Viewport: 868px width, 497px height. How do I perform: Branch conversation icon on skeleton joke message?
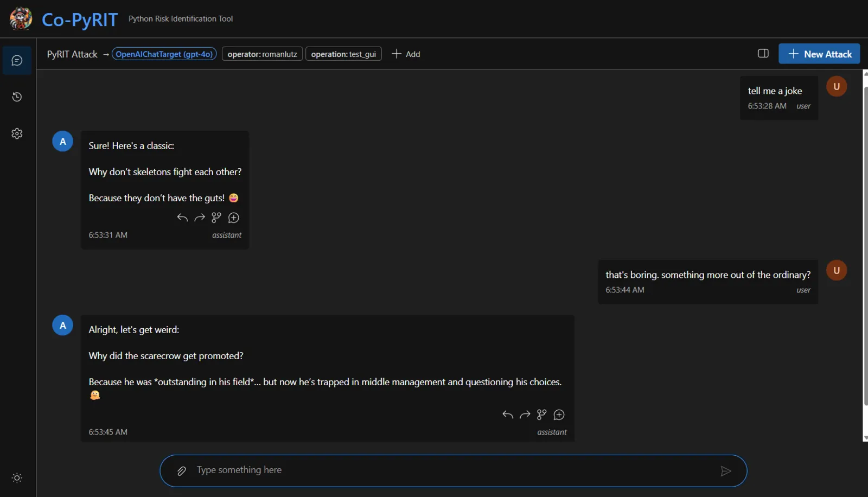click(x=216, y=218)
